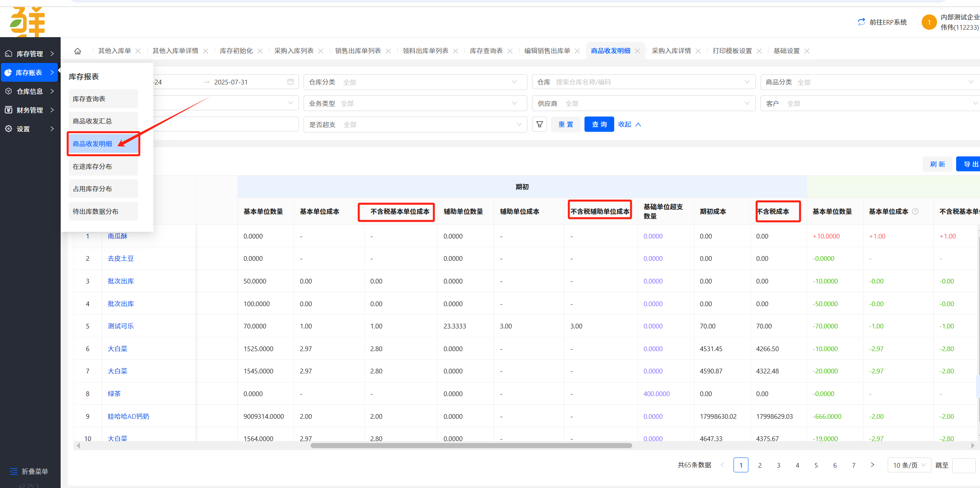Viewport: 980px width, 488px height.
Task: Expand 库存管理 sidebar menu
Action: point(29,54)
